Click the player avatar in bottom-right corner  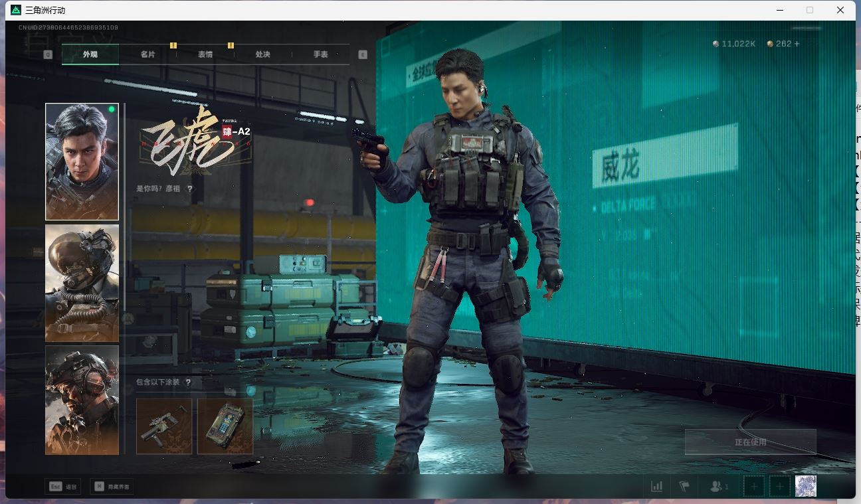(805, 486)
